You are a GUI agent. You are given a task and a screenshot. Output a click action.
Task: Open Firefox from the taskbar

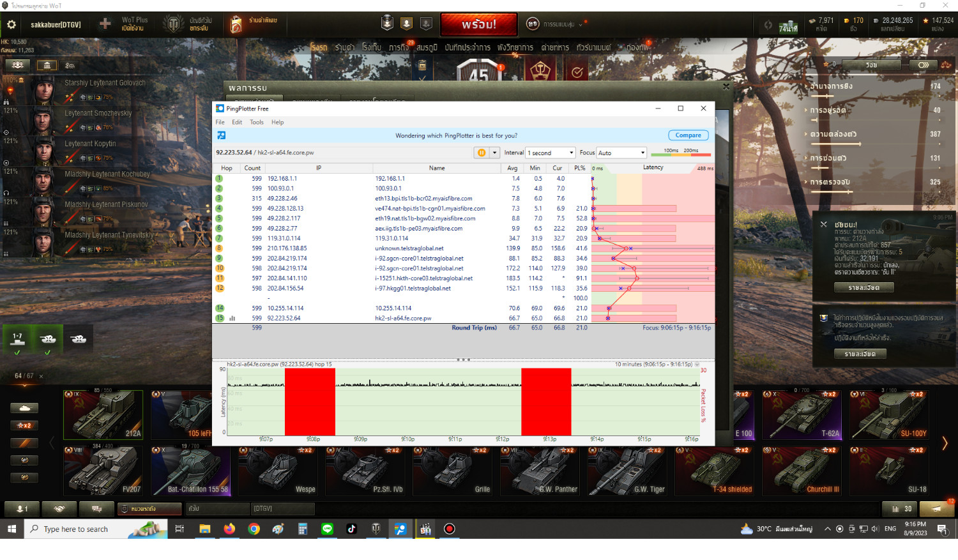(x=229, y=529)
